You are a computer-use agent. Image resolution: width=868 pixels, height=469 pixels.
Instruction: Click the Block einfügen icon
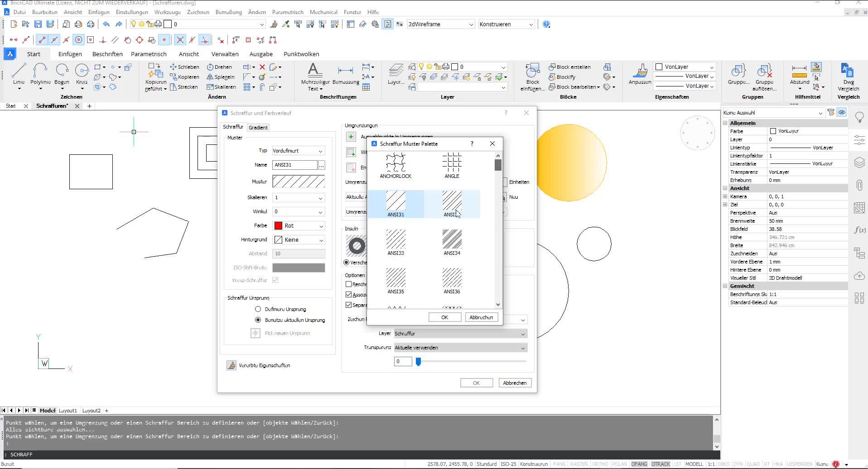click(533, 77)
